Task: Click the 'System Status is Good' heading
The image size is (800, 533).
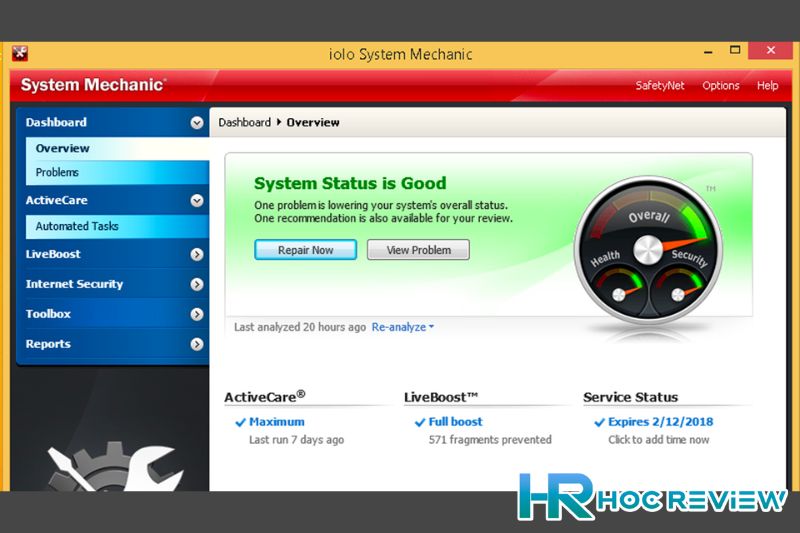Action: [x=350, y=183]
